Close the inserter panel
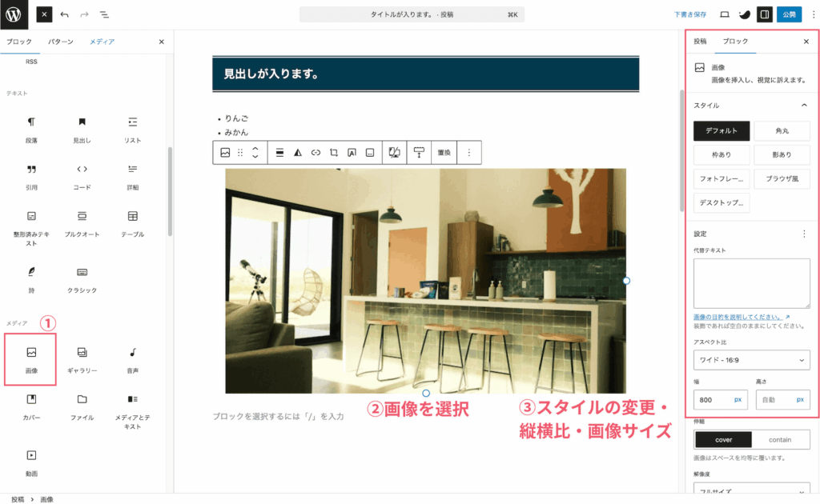 tap(162, 42)
